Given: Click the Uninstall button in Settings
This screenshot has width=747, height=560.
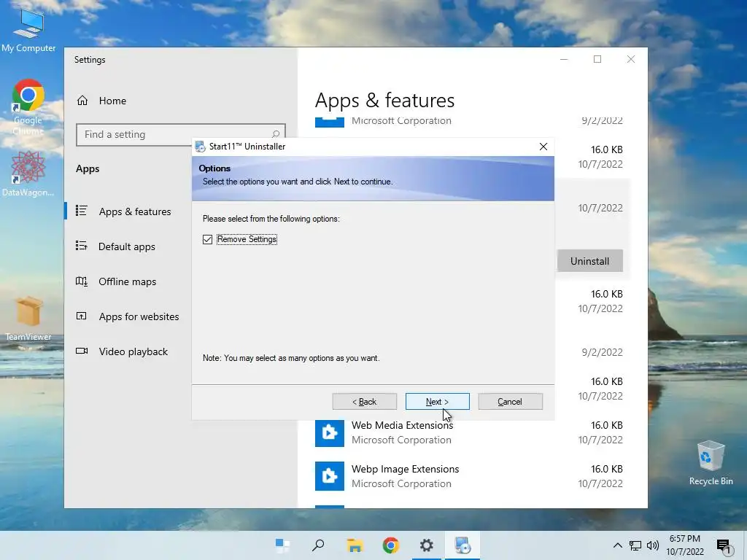Looking at the screenshot, I should (589, 261).
